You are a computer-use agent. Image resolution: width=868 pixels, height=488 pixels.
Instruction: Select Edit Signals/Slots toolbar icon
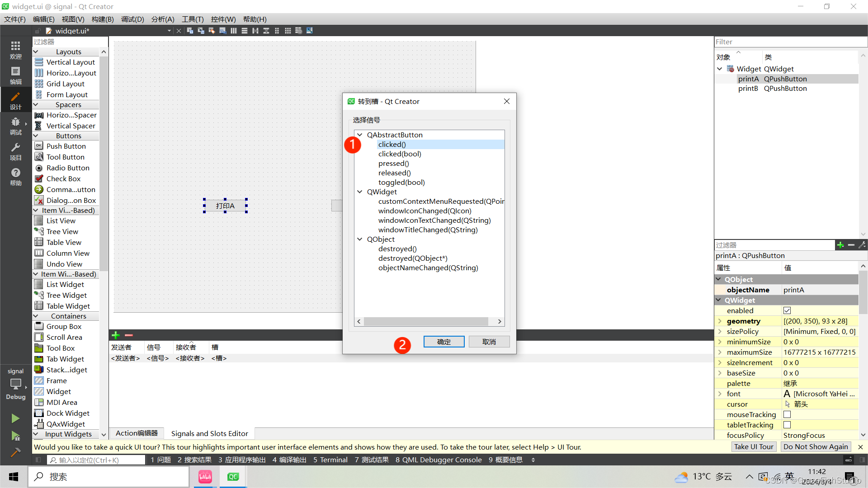201,31
